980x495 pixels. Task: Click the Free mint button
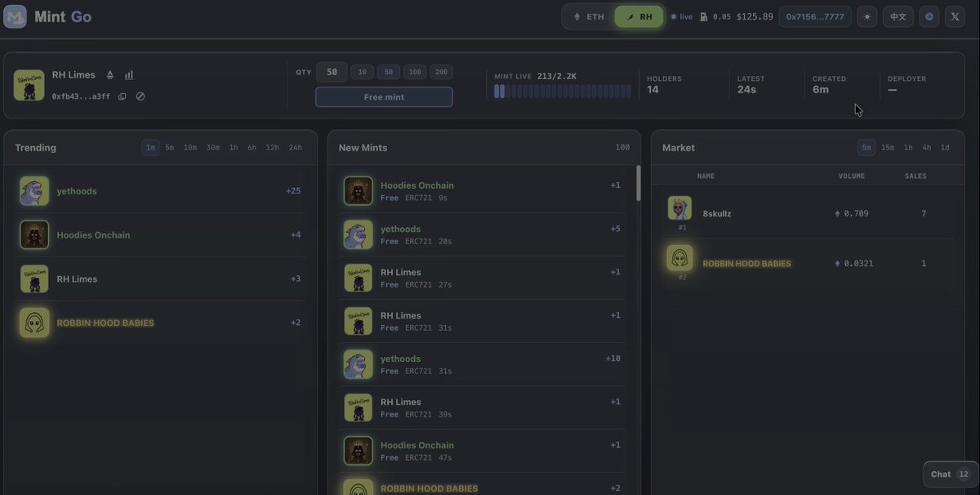[x=384, y=97]
